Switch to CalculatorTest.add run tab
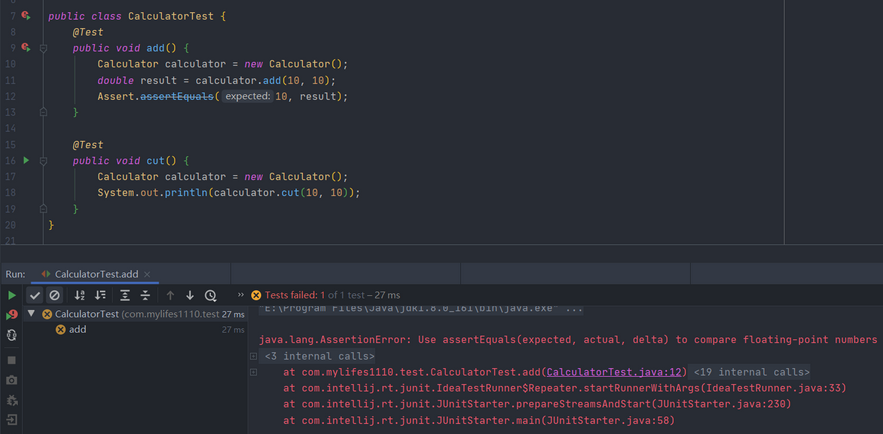 pyautogui.click(x=96, y=274)
